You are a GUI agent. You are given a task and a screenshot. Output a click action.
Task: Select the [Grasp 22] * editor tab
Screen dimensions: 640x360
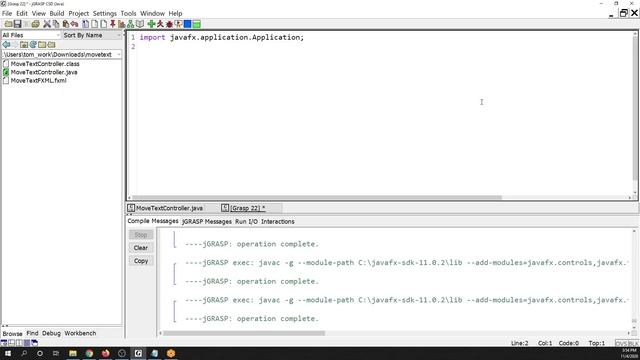pyautogui.click(x=247, y=208)
